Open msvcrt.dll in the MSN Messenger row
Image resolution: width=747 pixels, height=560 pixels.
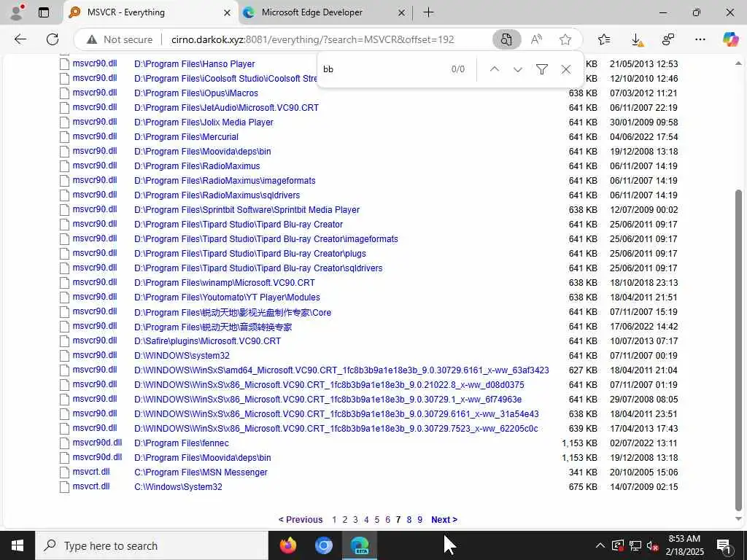(x=91, y=472)
